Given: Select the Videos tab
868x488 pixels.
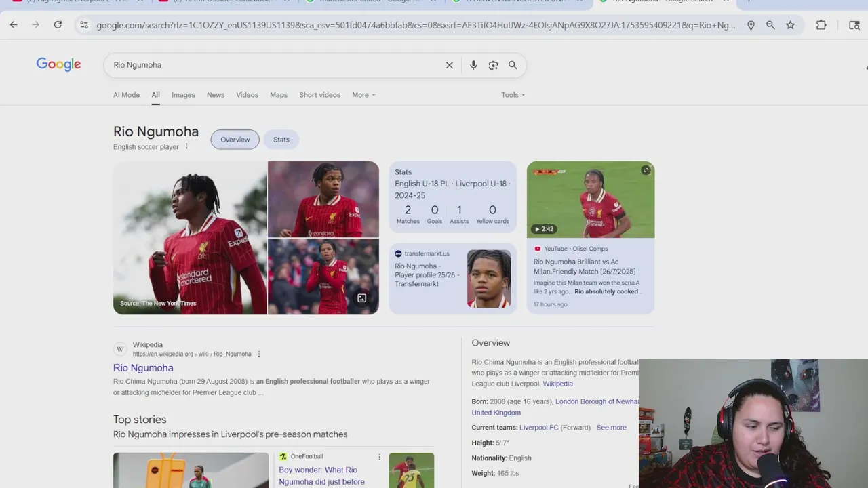Looking at the screenshot, I should (x=247, y=95).
